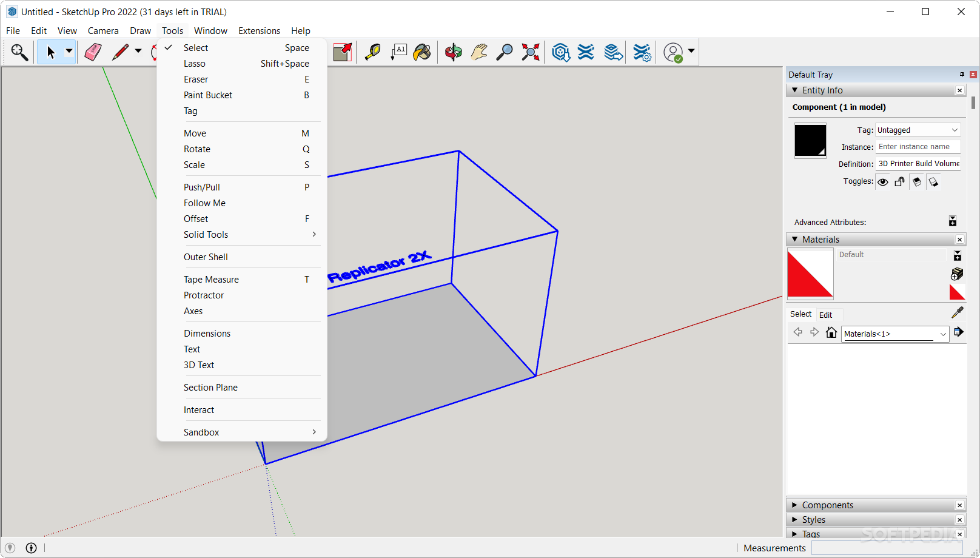
Task: Choose the Pan hand tool icon
Action: pos(479,52)
